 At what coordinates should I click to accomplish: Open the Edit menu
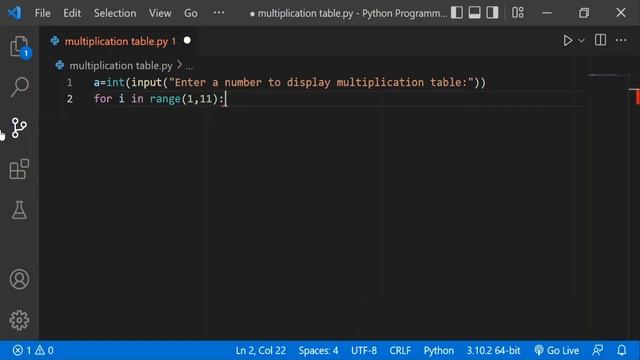pyautogui.click(x=72, y=13)
